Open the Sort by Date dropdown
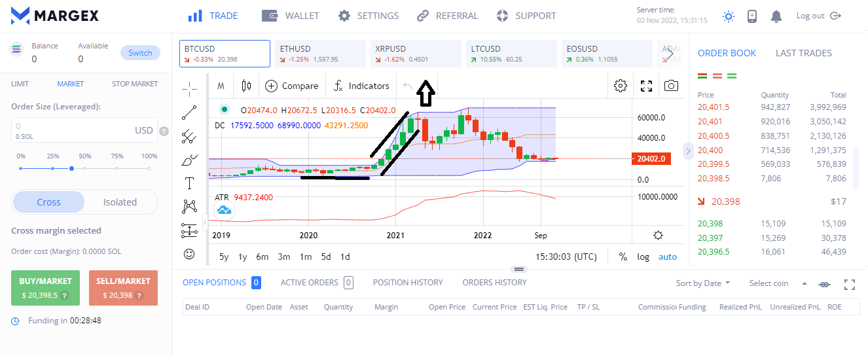The height and width of the screenshot is (356, 868). click(x=703, y=283)
